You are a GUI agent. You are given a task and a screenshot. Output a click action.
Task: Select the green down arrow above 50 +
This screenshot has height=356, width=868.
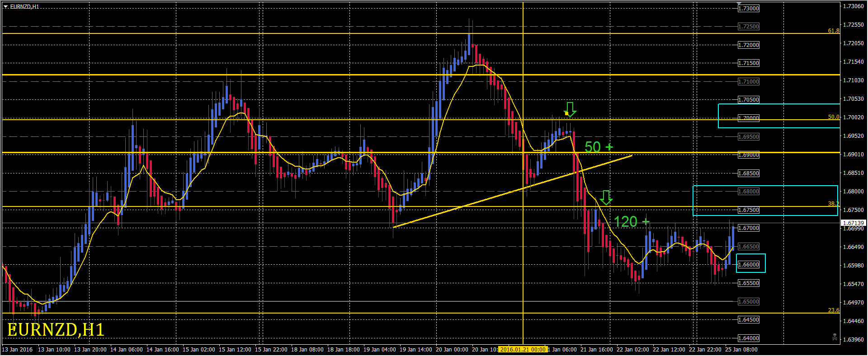pyautogui.click(x=570, y=109)
